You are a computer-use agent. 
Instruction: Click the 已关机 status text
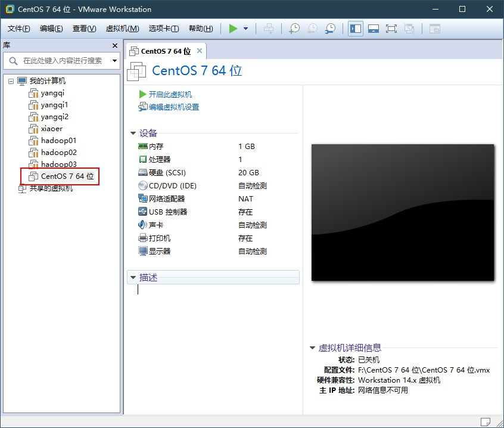369,359
